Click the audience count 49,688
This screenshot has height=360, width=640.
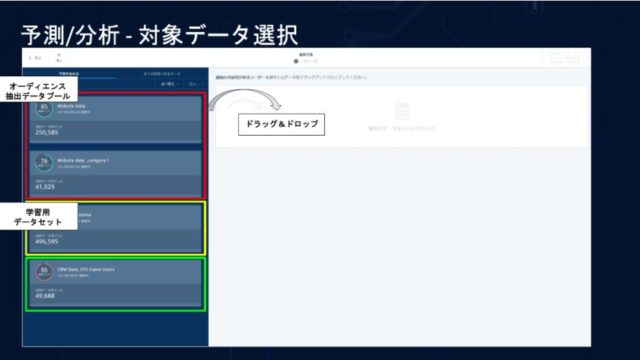coord(45,296)
